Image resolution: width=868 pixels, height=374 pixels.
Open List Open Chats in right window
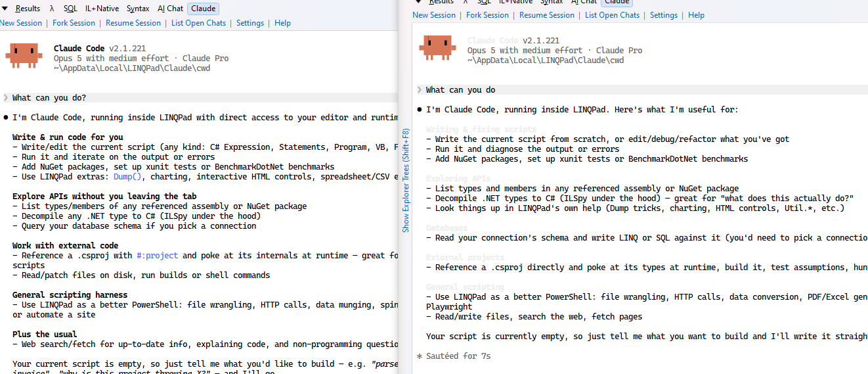point(612,15)
